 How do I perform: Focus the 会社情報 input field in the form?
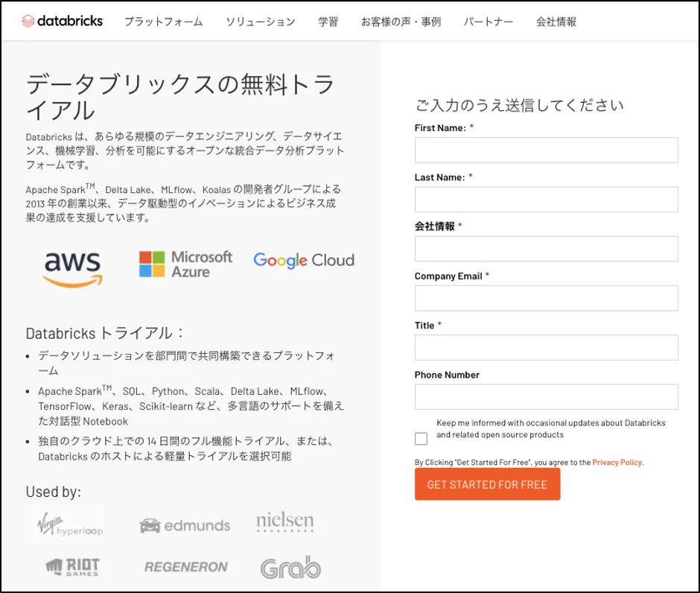point(547,249)
